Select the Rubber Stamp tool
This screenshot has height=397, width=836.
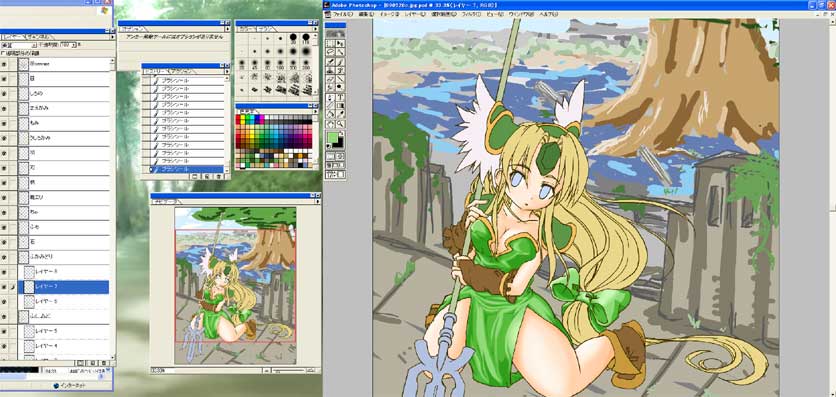pyautogui.click(x=330, y=70)
